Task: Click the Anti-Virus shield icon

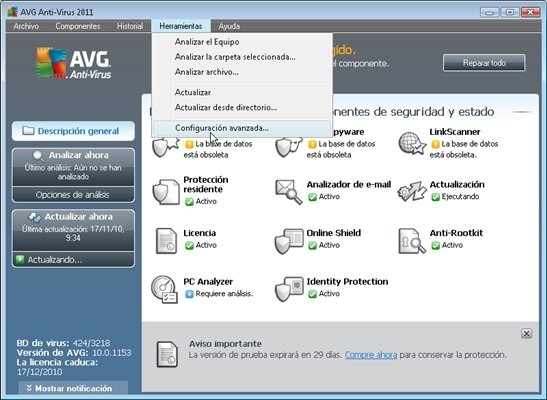Action: pyautogui.click(x=165, y=148)
